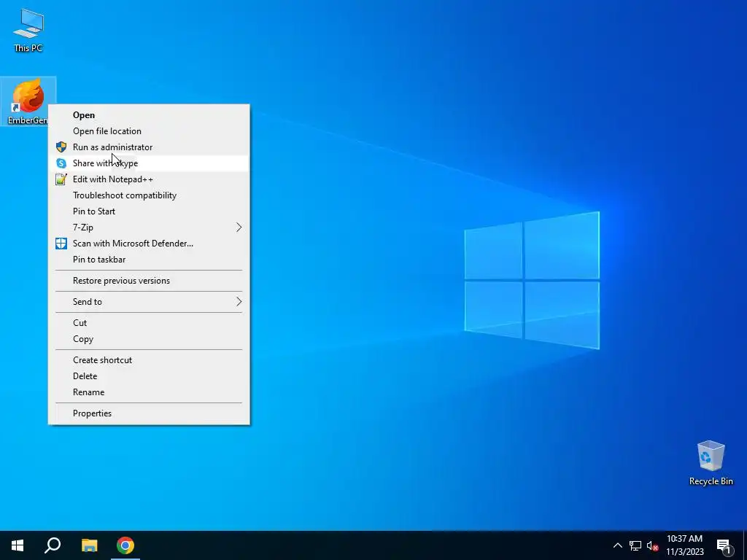The width and height of the screenshot is (747, 560).
Task: Choose Cut in the context menu
Action: [149, 323]
